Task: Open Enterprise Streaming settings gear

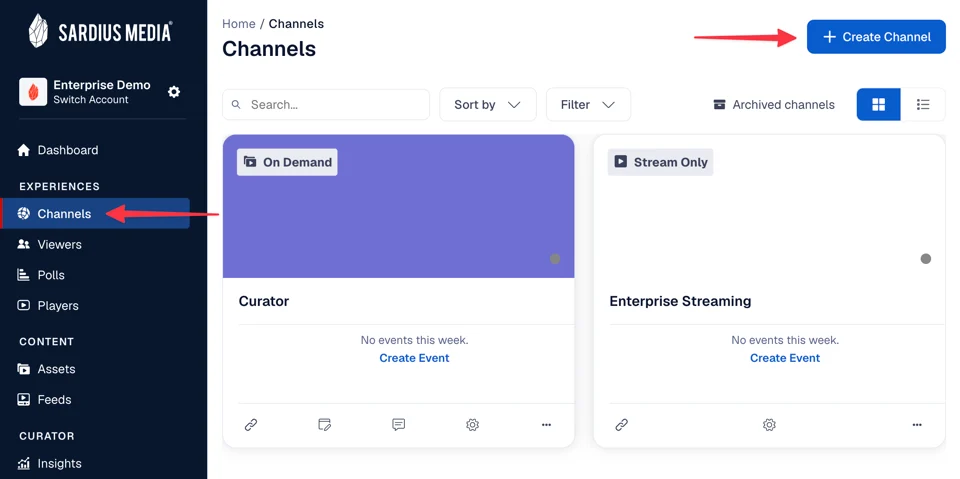Action: click(769, 424)
